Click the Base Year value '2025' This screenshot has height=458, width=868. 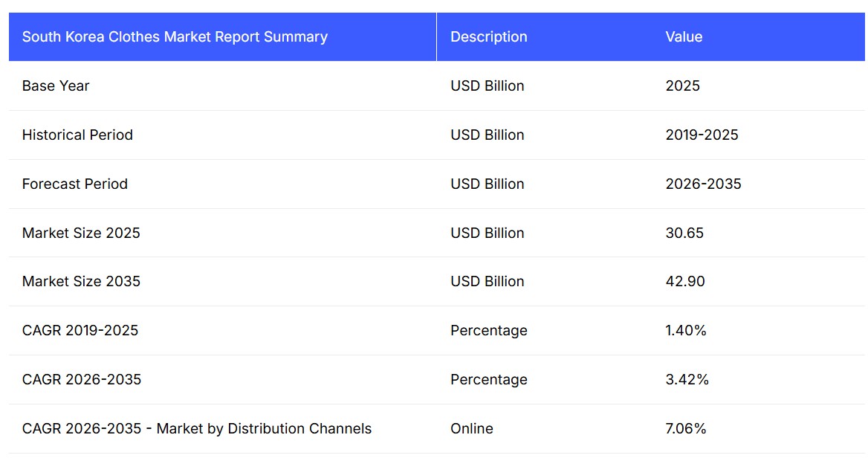click(682, 86)
